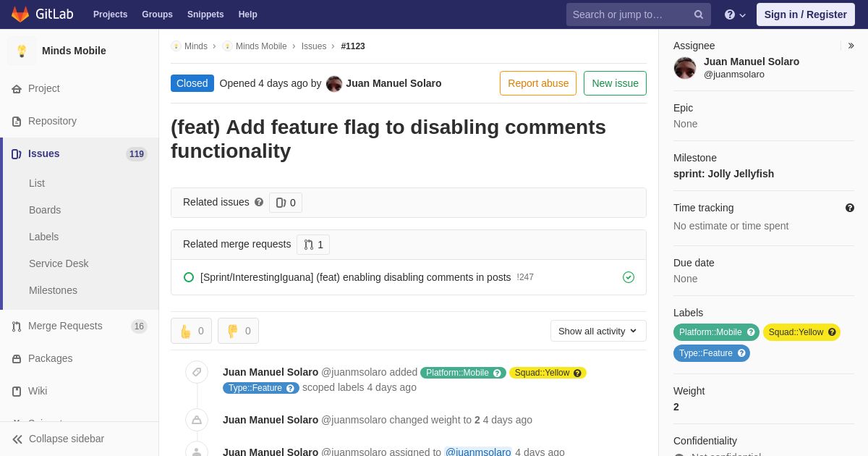Click Related issues help question mark

point(259,203)
